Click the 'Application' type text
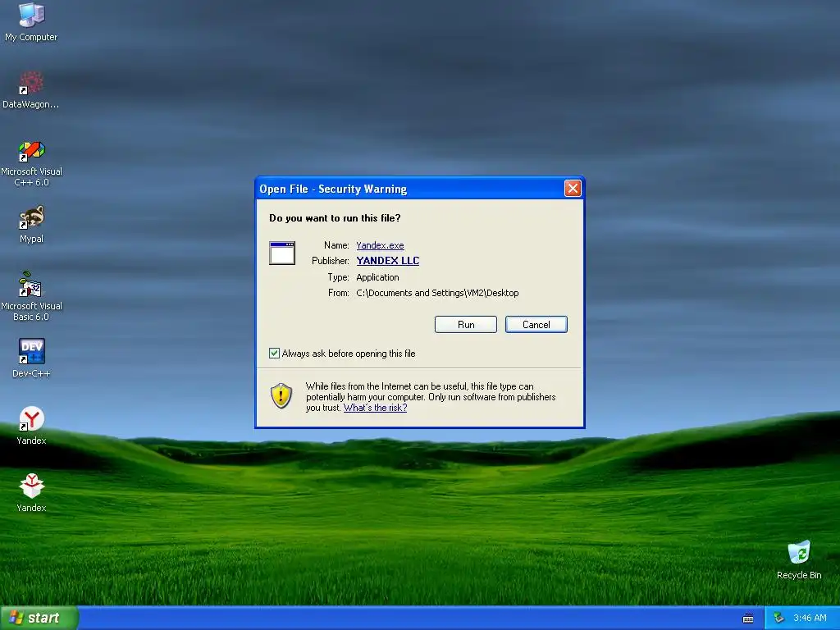 [x=377, y=277]
